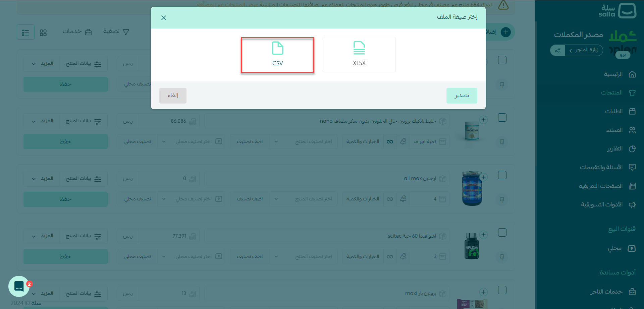This screenshot has height=309, width=644.
Task: Open اختر تصنيف محلي dropdown for nano pancake
Action: coord(191,142)
